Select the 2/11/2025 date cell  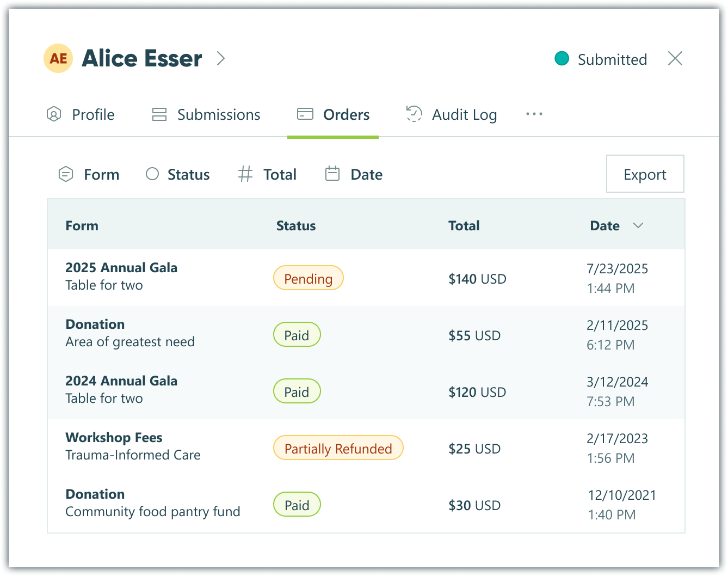point(618,325)
